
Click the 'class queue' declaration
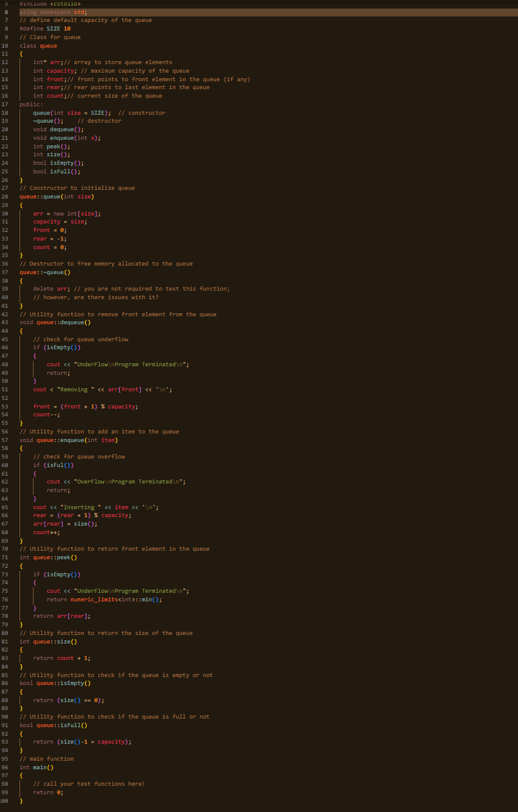(39, 45)
